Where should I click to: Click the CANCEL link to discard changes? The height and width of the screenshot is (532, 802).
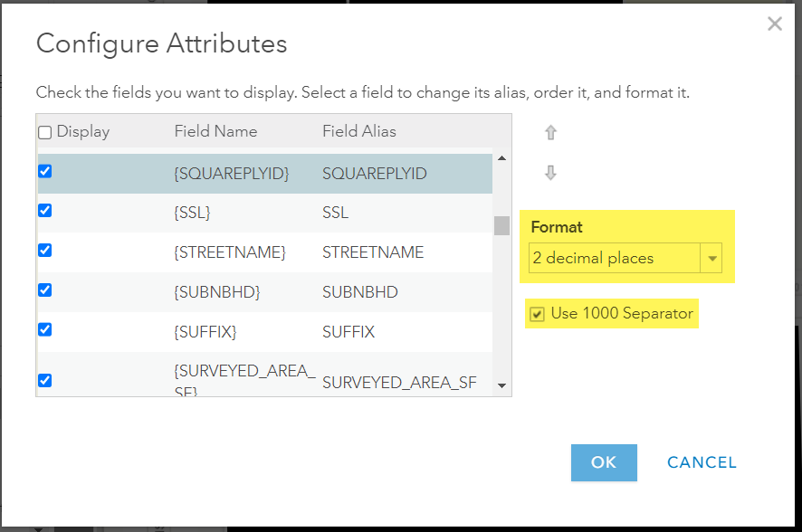(x=701, y=462)
